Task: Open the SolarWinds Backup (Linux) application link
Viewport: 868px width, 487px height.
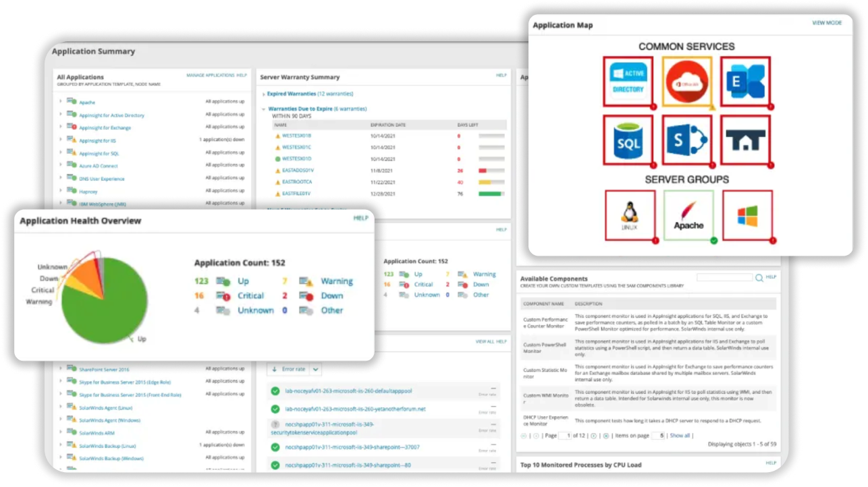Action: point(108,446)
